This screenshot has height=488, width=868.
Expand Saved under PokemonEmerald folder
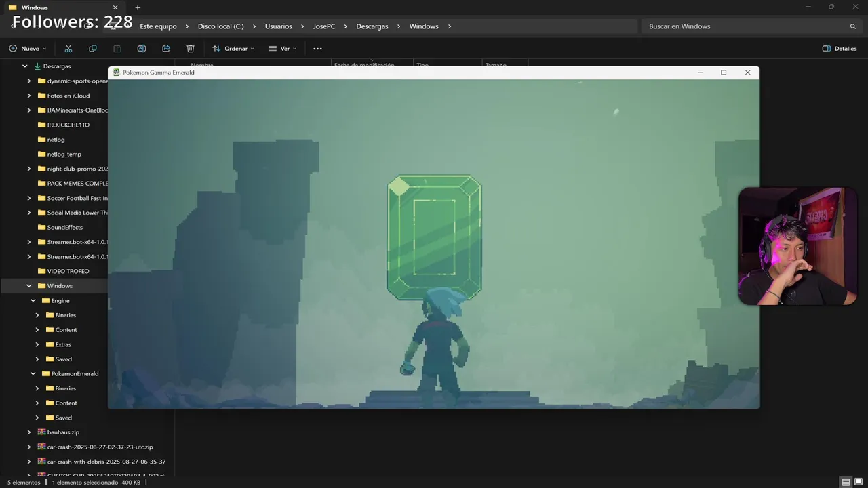(37, 418)
